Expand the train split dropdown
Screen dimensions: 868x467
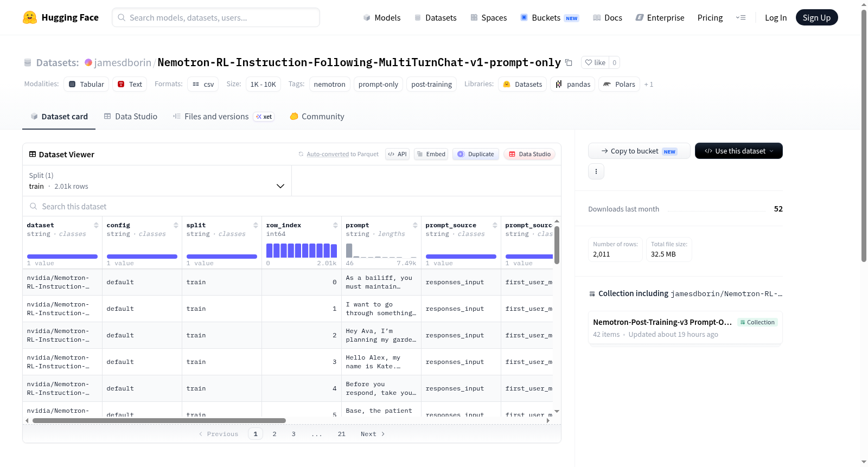[157, 181]
